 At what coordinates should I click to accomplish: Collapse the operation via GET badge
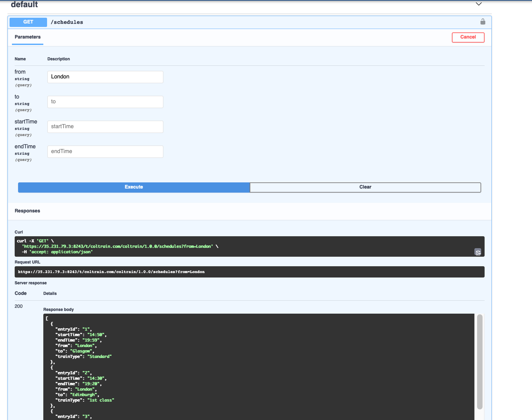28,22
